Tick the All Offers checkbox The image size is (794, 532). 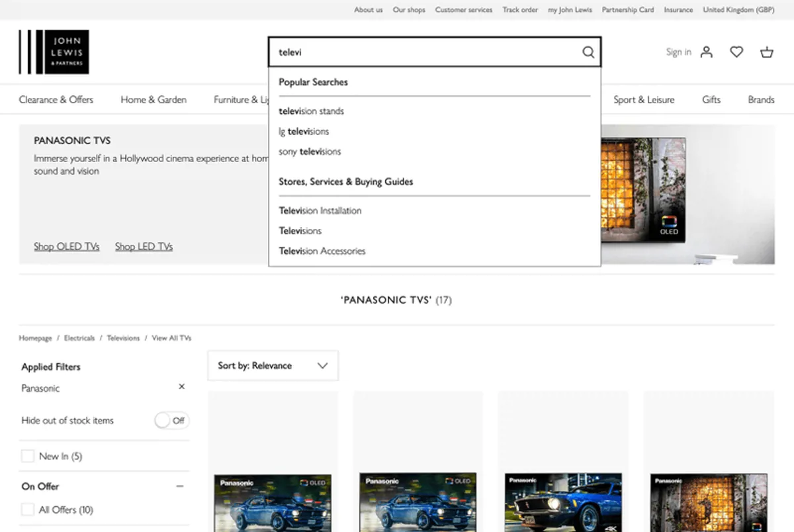click(x=28, y=510)
